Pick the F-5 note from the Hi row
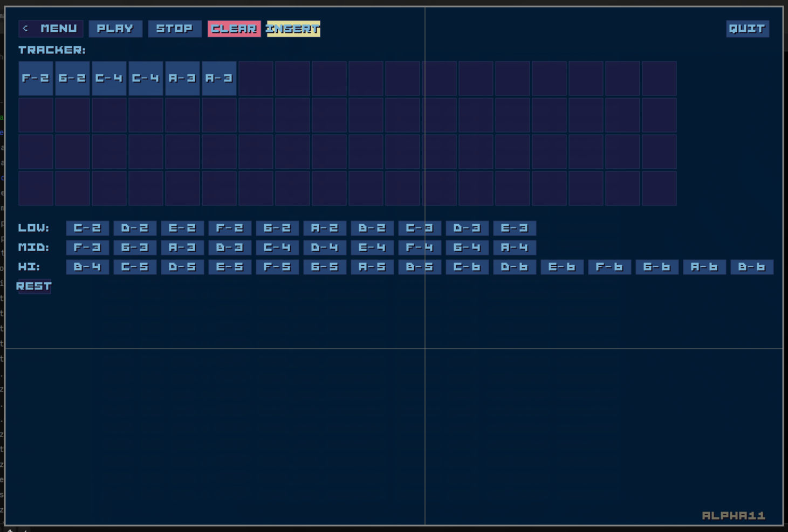This screenshot has height=532, width=788. pos(277,267)
